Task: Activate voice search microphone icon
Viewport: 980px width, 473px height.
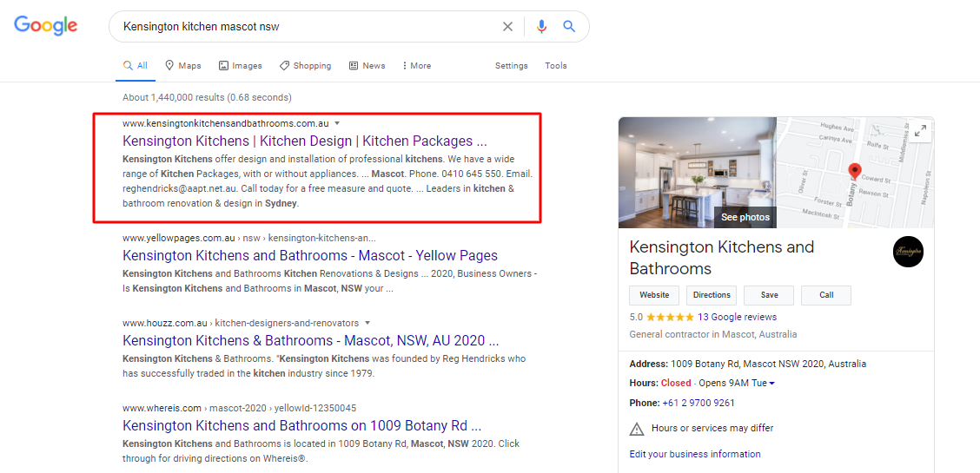Action: pyautogui.click(x=541, y=27)
